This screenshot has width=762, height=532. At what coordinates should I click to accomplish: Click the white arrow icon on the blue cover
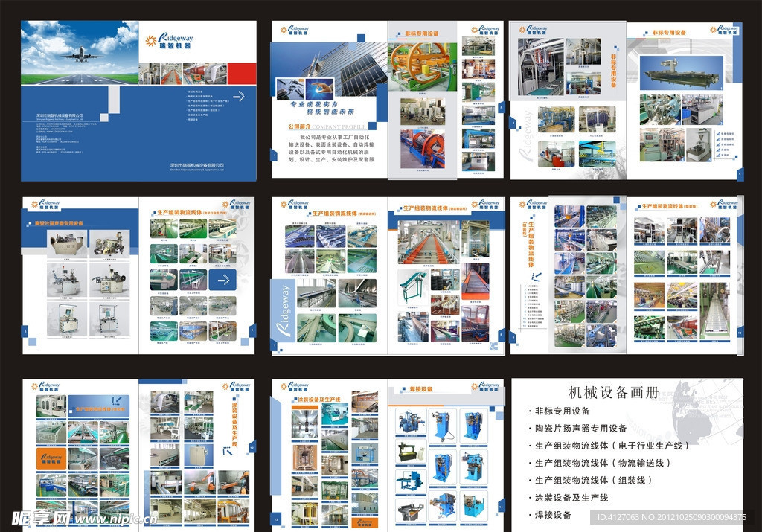tap(239, 95)
